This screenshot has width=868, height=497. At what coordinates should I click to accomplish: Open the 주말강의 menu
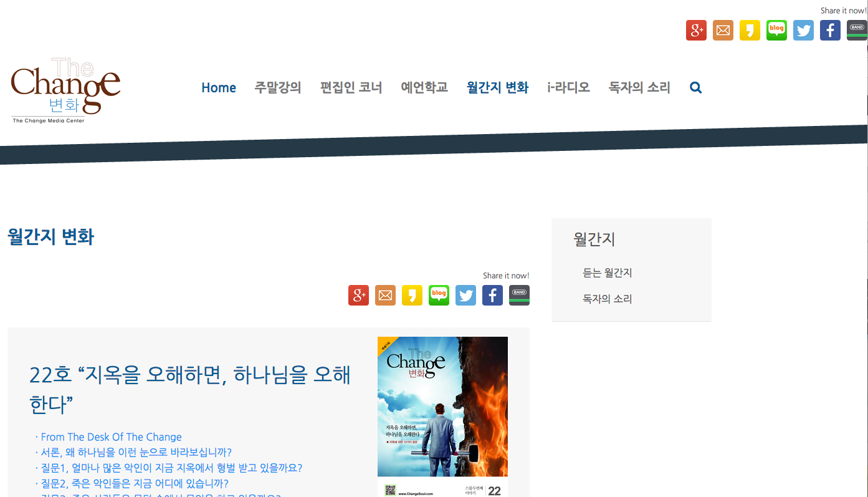coord(278,88)
